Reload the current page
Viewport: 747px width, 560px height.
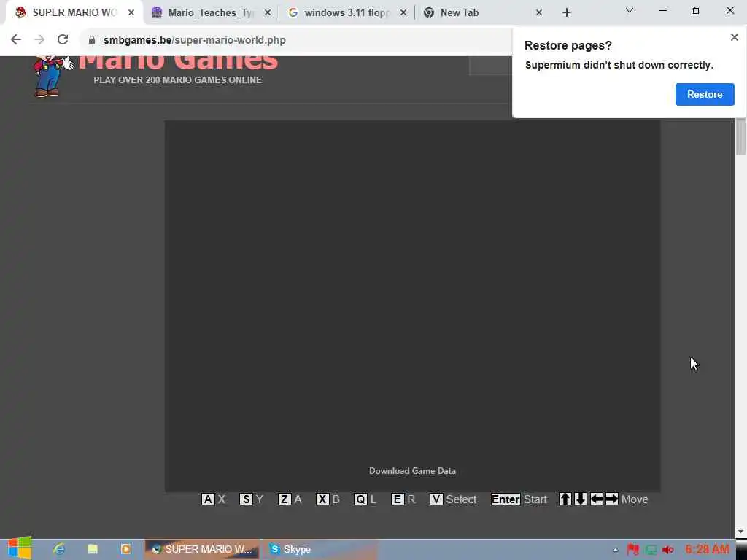(63, 39)
